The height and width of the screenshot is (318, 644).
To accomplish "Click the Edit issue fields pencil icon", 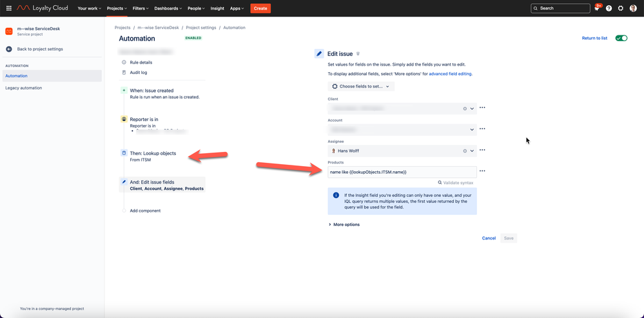I will point(124,182).
